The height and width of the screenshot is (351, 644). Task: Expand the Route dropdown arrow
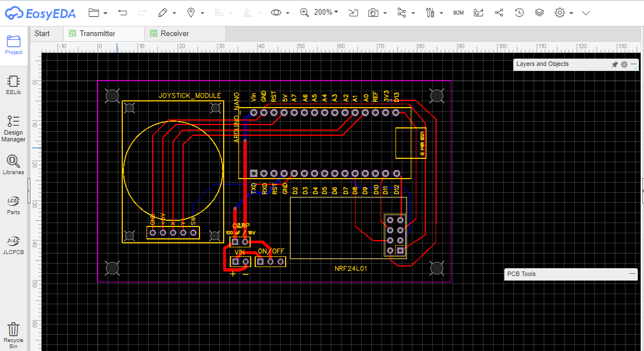pyautogui.click(x=413, y=13)
